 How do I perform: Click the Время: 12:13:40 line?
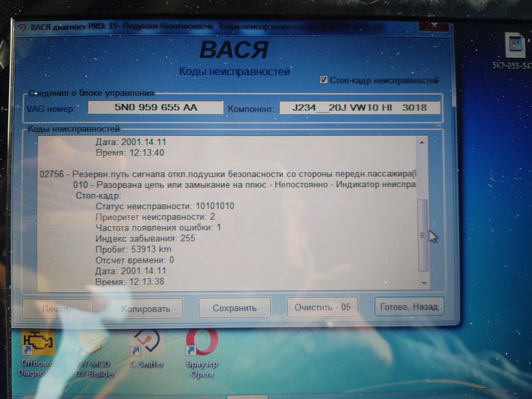[130, 152]
